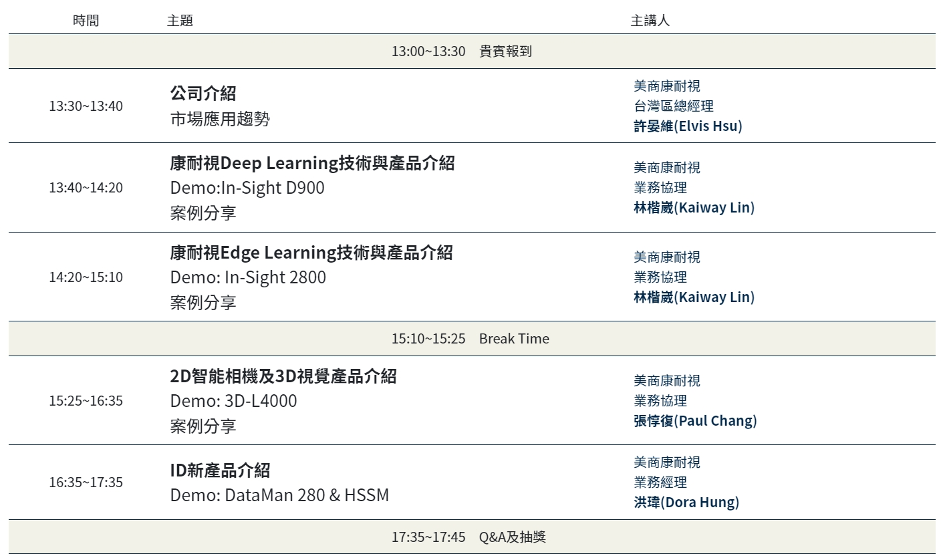Viewport: 941px width, 560px height.
Task: Select the 15:10~15:25 Break Time row
Action: point(472,339)
